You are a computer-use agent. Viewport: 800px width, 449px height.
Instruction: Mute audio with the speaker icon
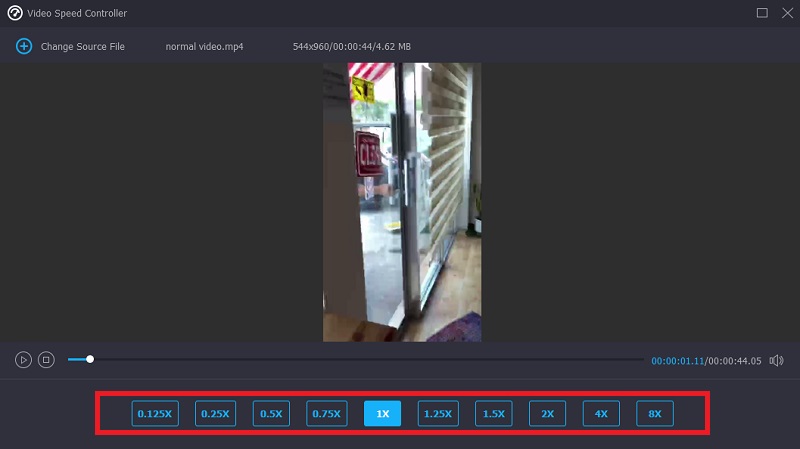pyautogui.click(x=776, y=360)
